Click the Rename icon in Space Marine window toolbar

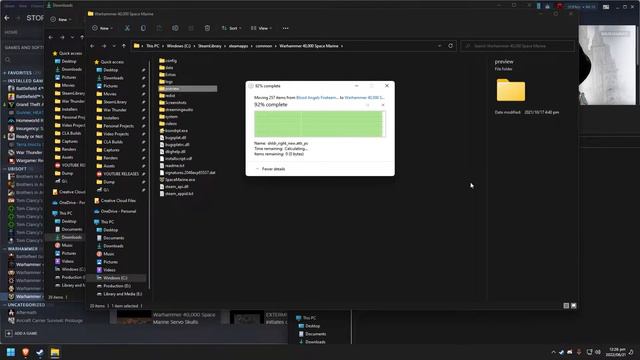(x=175, y=28)
